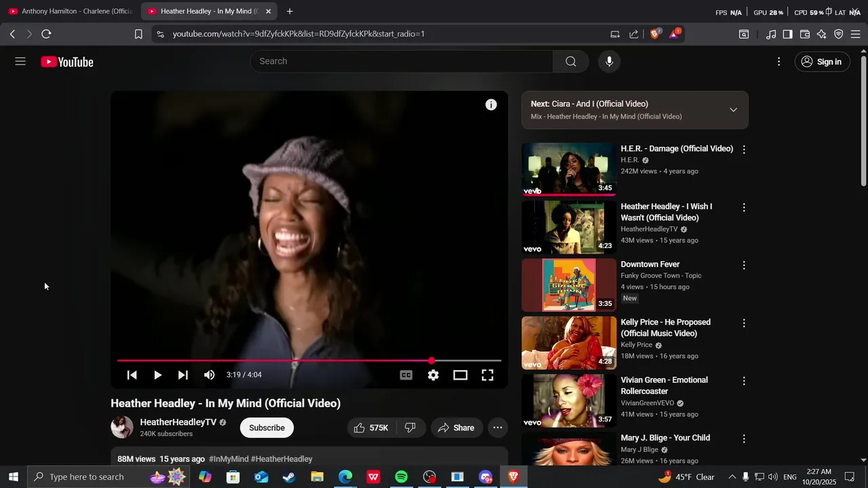Open the #HeatherHeadley hashtag
The height and width of the screenshot is (488, 868).
point(281,459)
